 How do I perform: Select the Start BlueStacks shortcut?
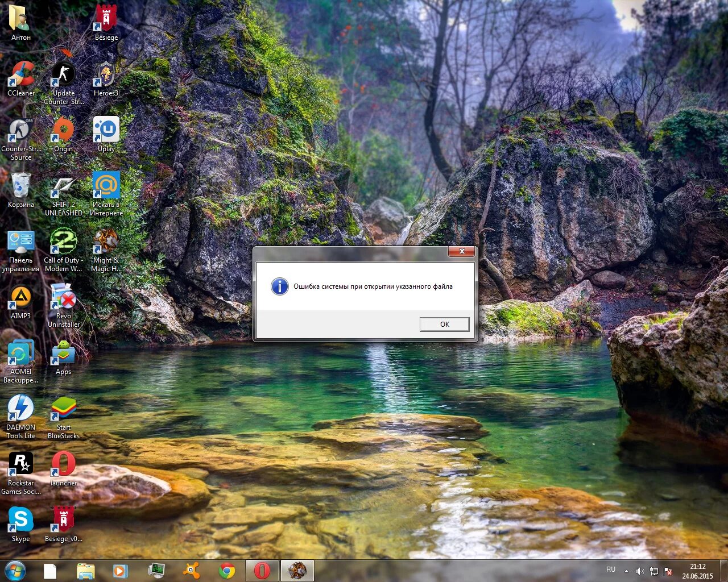tap(64, 417)
